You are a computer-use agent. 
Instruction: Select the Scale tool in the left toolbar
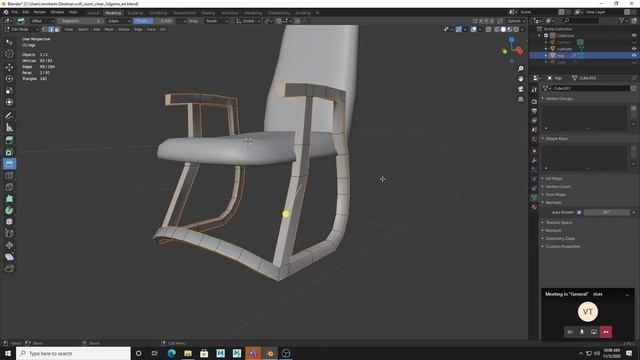9,90
